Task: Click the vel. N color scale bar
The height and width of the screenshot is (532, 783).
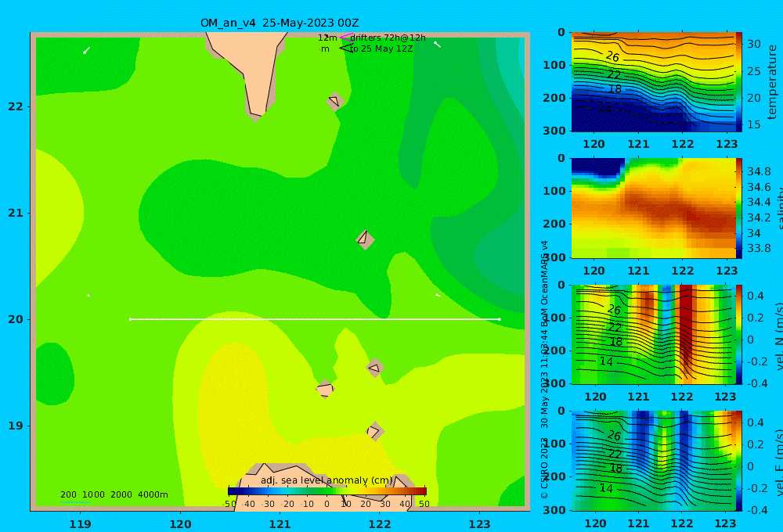Action: coord(738,334)
